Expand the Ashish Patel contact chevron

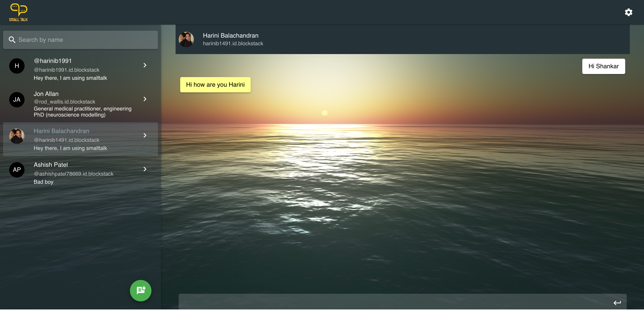(x=145, y=169)
